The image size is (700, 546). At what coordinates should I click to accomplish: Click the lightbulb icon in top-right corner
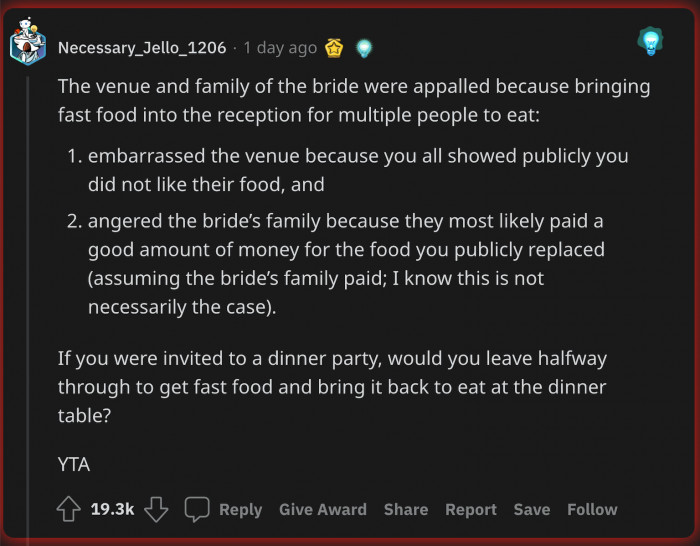point(651,42)
